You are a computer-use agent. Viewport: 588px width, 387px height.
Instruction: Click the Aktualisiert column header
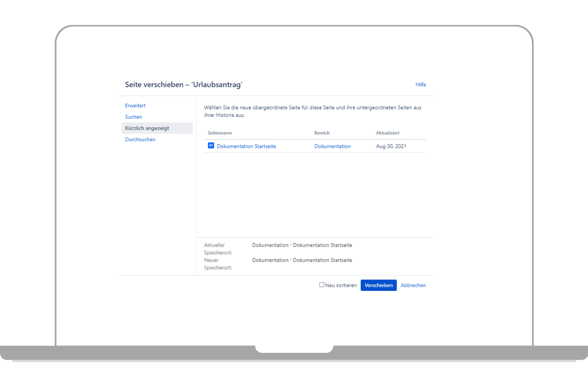388,133
